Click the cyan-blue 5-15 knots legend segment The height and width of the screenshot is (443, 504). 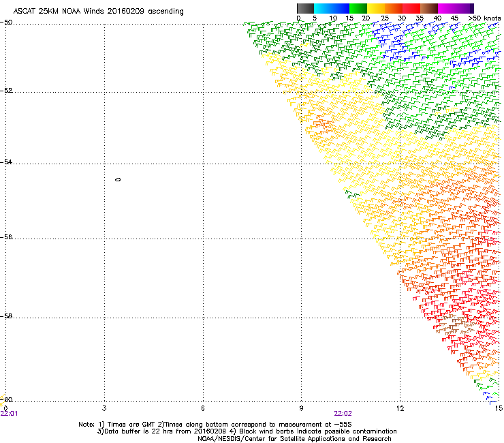tap(332, 8)
